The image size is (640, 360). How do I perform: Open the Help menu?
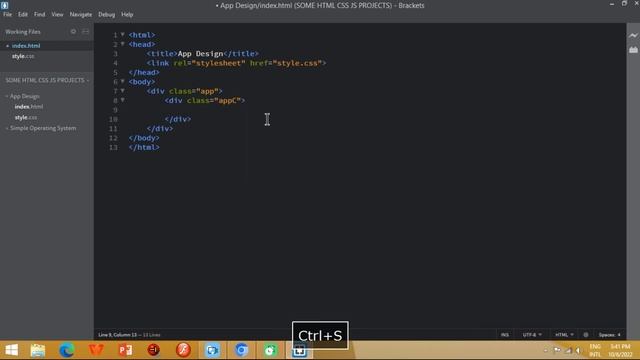(127, 14)
